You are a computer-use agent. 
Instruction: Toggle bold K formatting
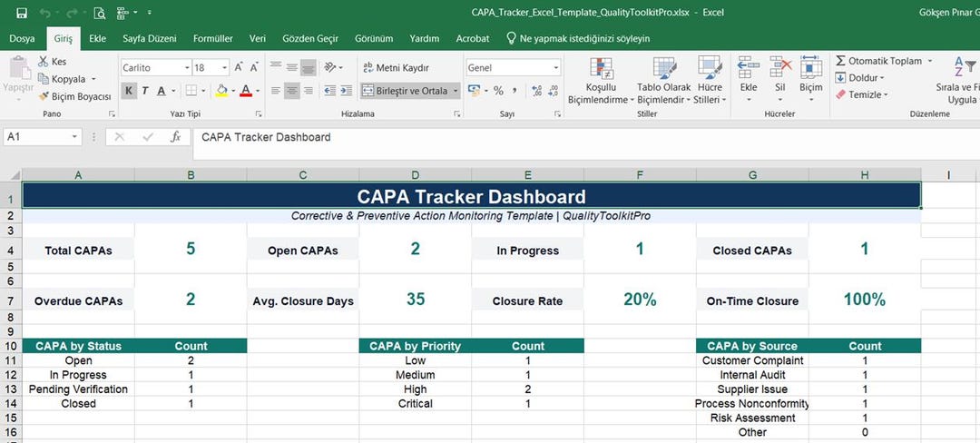[128, 91]
